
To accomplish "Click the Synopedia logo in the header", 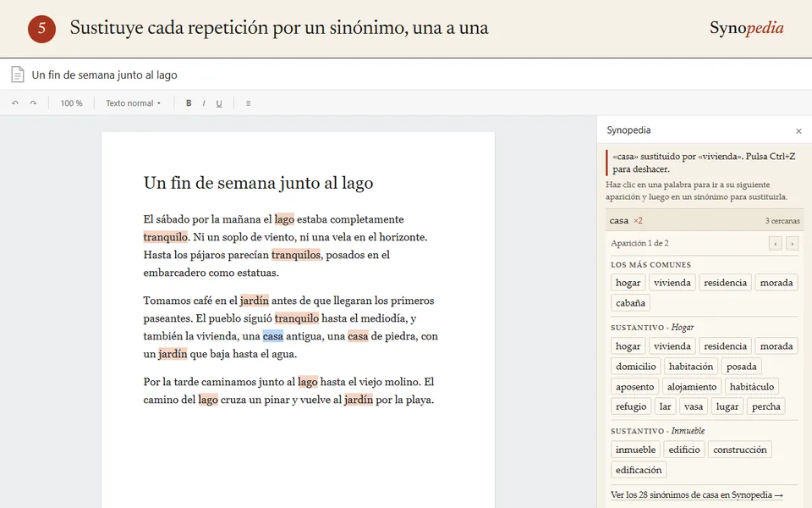I will pos(746,27).
